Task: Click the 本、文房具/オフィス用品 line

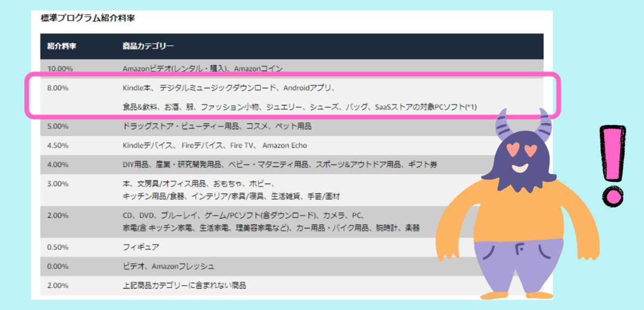Action: click(x=199, y=184)
